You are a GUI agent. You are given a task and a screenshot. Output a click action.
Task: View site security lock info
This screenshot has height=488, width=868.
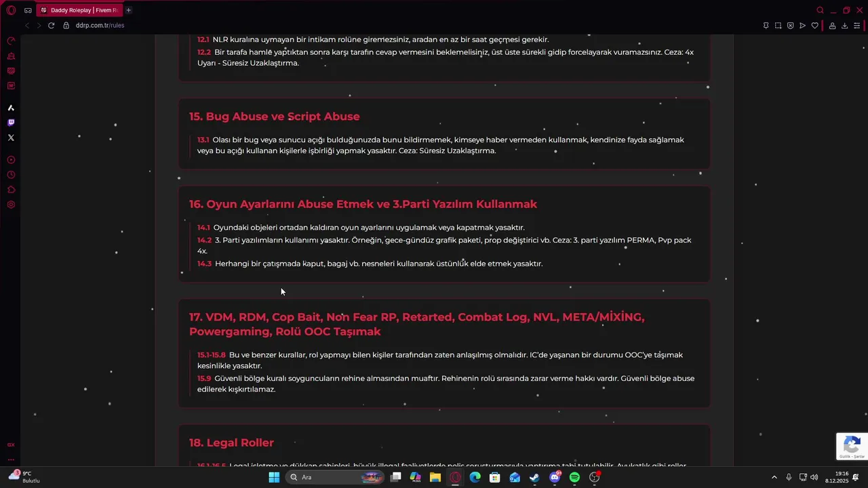point(66,26)
